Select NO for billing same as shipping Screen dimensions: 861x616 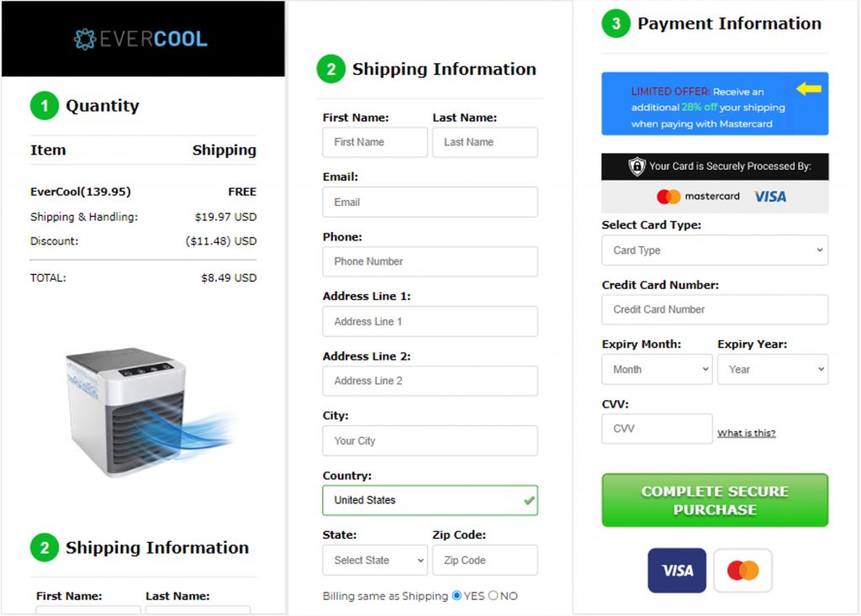coord(493,596)
